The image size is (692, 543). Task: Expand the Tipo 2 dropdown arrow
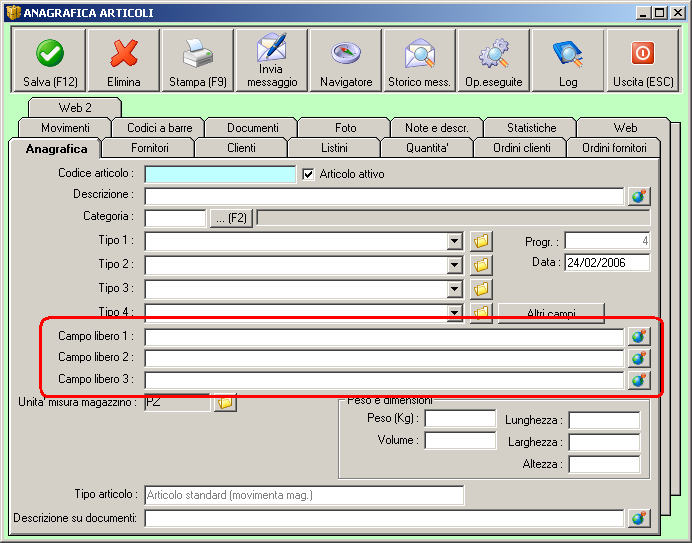click(454, 265)
